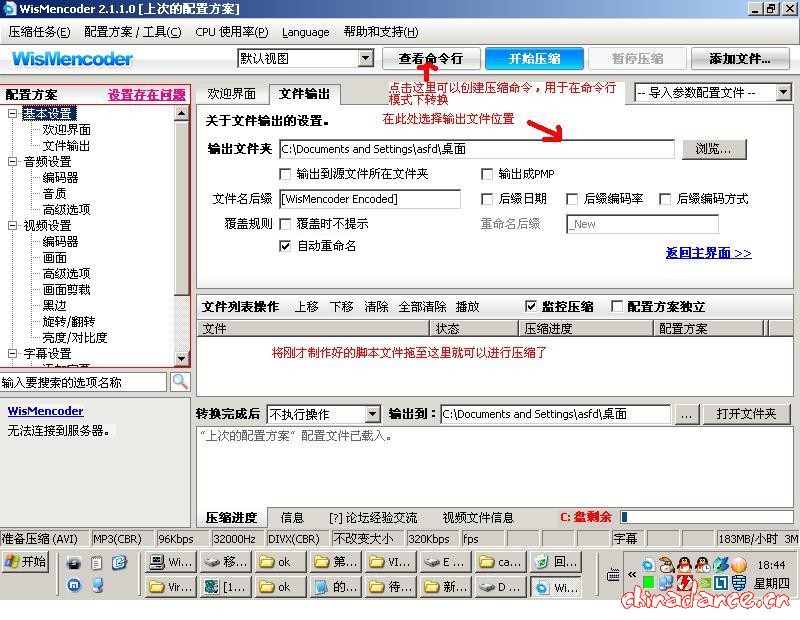
Task: Click the keyboard input method tray icon
Action: (x=614, y=573)
